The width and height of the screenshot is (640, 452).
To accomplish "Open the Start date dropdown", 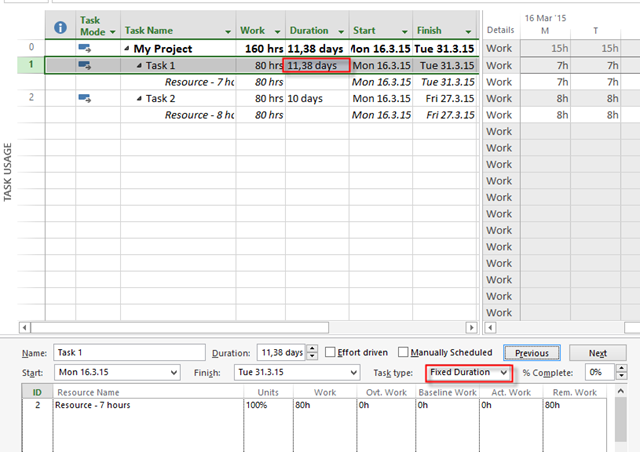I will [x=176, y=372].
